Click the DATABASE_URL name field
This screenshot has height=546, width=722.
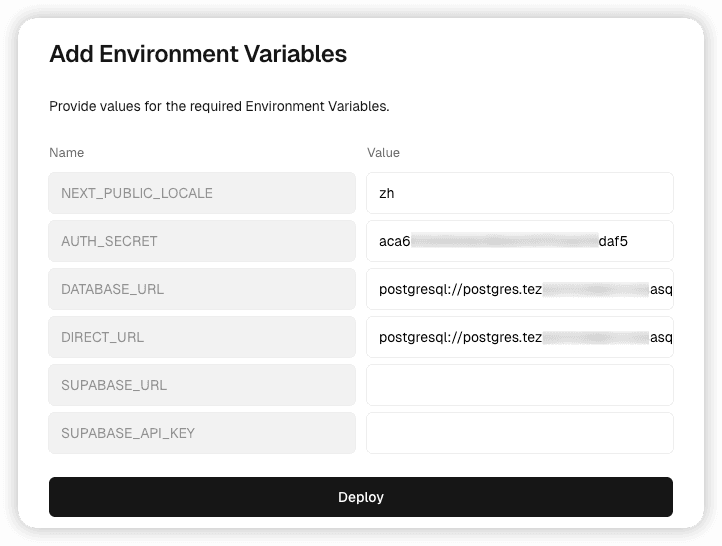coord(201,289)
